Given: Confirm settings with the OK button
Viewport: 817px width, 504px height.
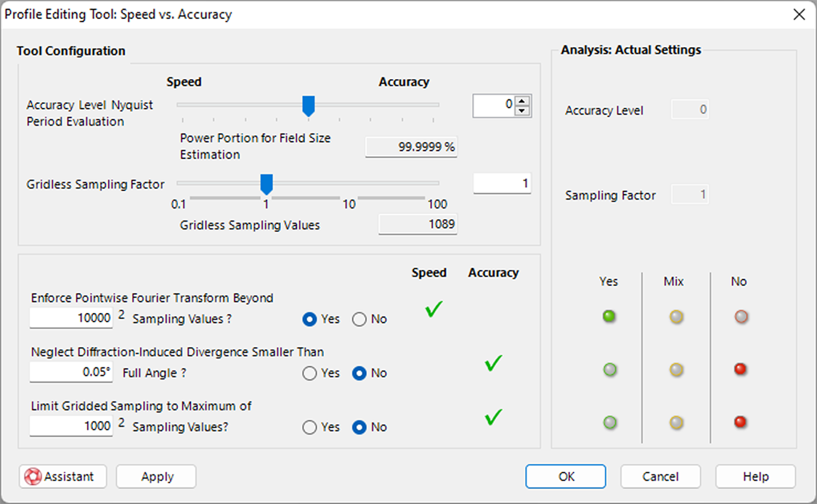Looking at the screenshot, I should (x=565, y=476).
